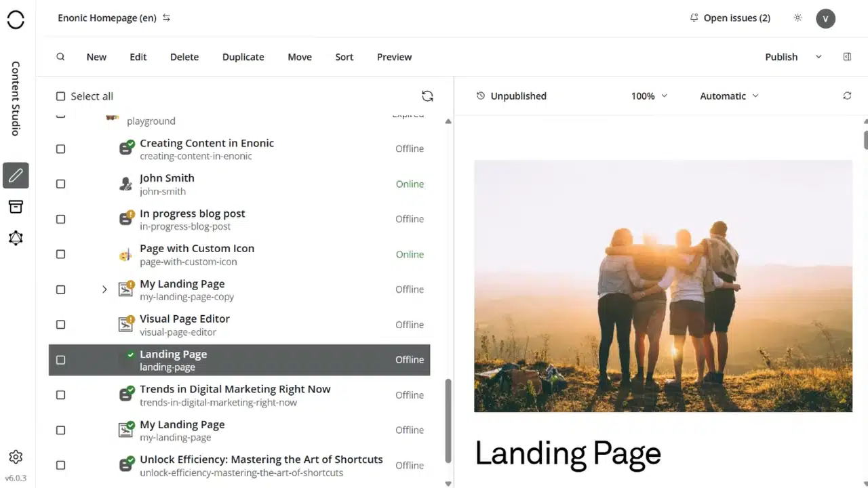The width and height of the screenshot is (868, 488).
Task: Tick checkbox for John Smith row
Action: 60,184
